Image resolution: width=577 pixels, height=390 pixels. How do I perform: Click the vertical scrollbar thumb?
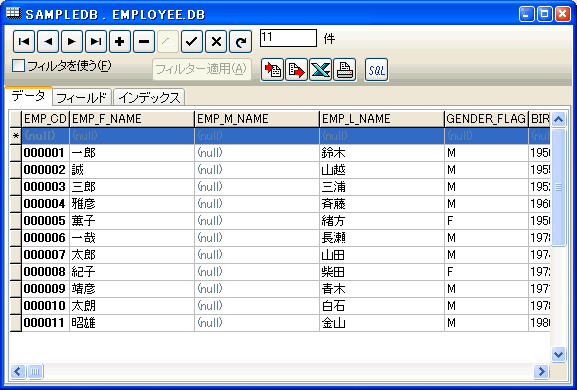[558, 187]
